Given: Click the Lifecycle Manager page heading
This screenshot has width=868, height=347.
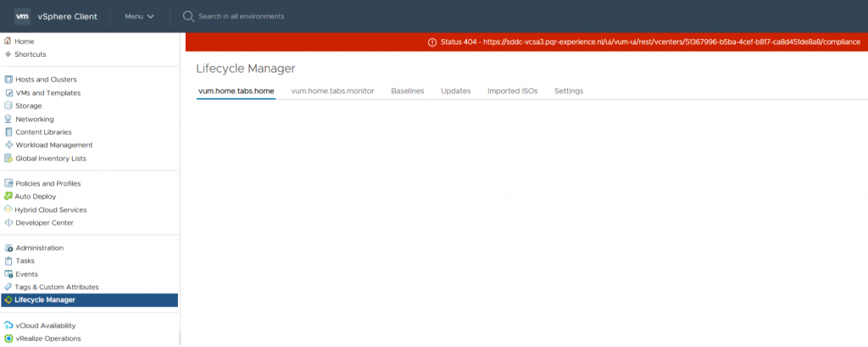Looking at the screenshot, I should point(246,68).
